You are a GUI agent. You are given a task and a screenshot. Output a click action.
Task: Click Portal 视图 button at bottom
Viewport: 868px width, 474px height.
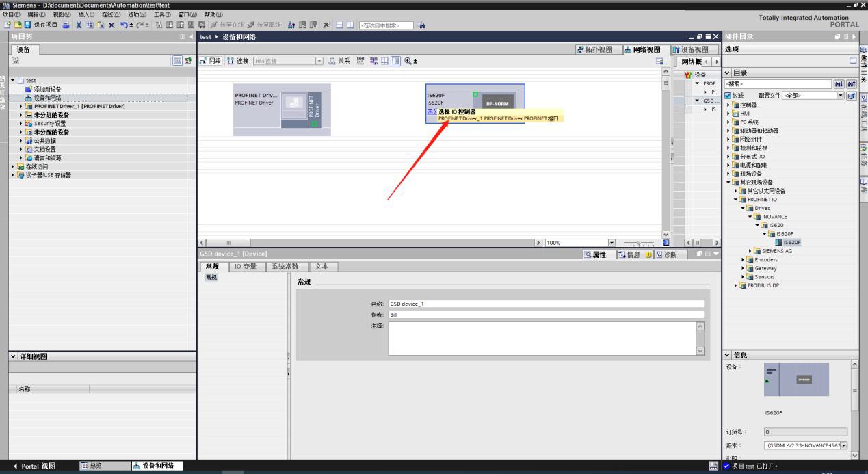click(34, 466)
